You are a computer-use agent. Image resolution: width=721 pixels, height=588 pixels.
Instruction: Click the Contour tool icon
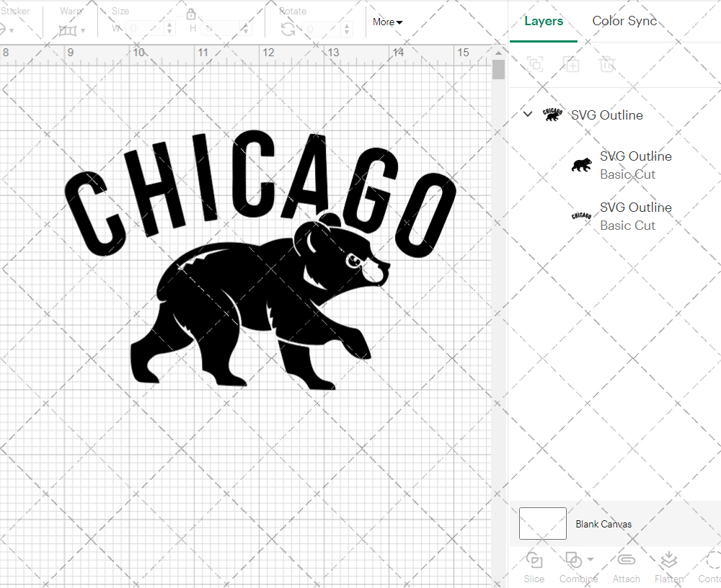tap(713, 561)
